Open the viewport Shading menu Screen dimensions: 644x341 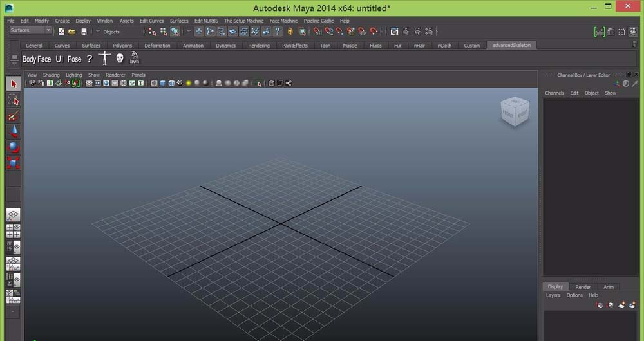[x=52, y=75]
